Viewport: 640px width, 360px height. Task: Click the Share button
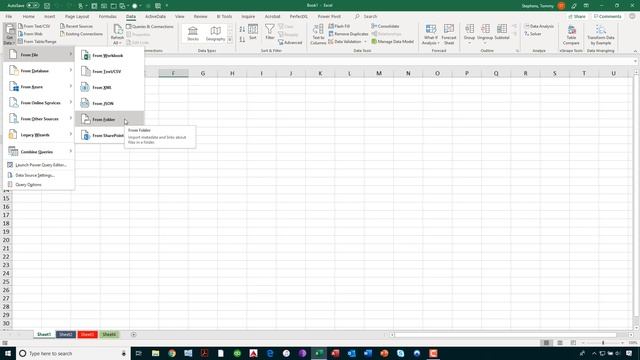[577, 16]
